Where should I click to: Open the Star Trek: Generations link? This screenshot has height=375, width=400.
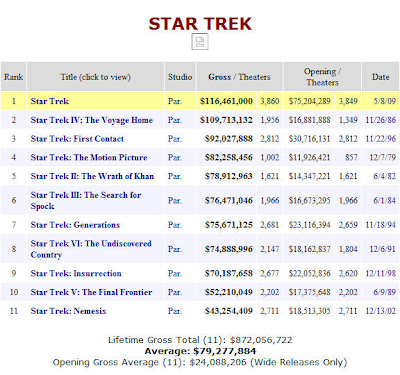click(75, 225)
